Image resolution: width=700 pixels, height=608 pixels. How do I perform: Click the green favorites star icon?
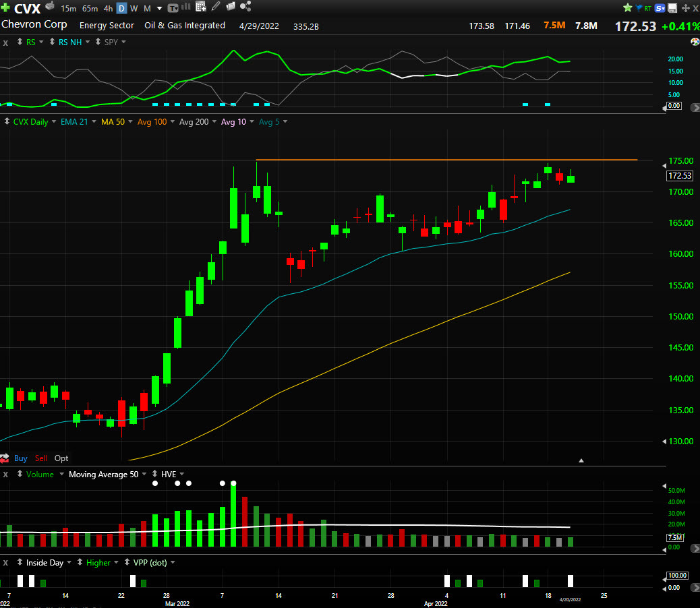[x=628, y=7]
